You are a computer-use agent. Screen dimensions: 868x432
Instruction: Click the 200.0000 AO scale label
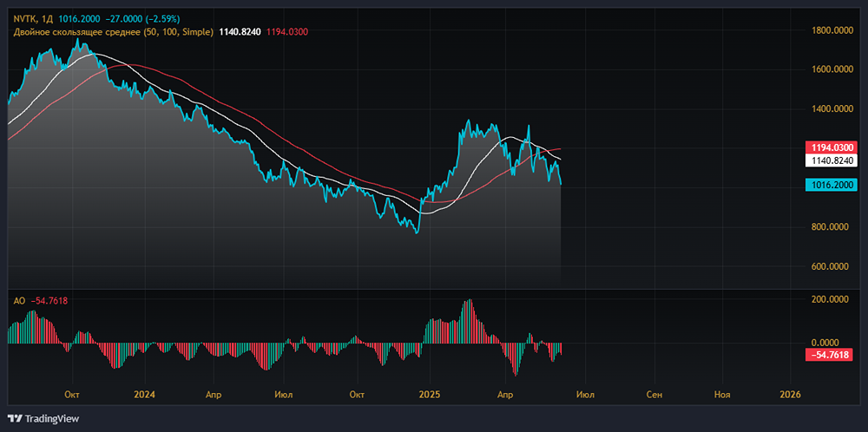coord(832,299)
